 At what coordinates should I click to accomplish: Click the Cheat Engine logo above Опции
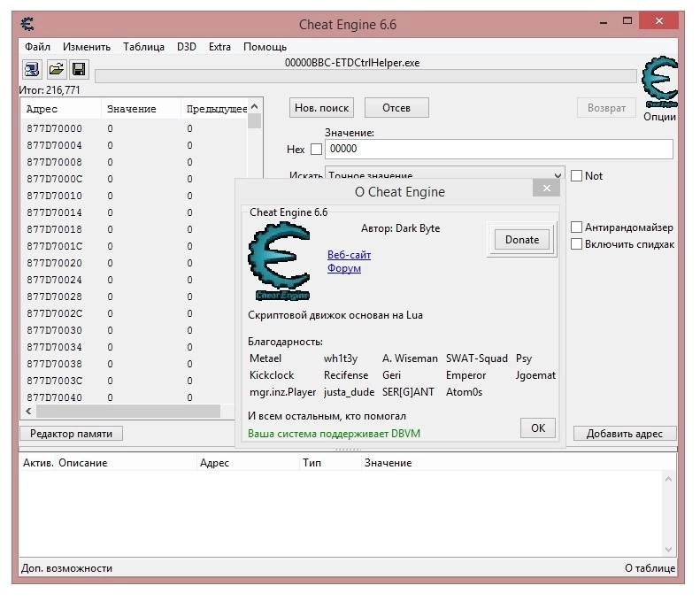660,81
